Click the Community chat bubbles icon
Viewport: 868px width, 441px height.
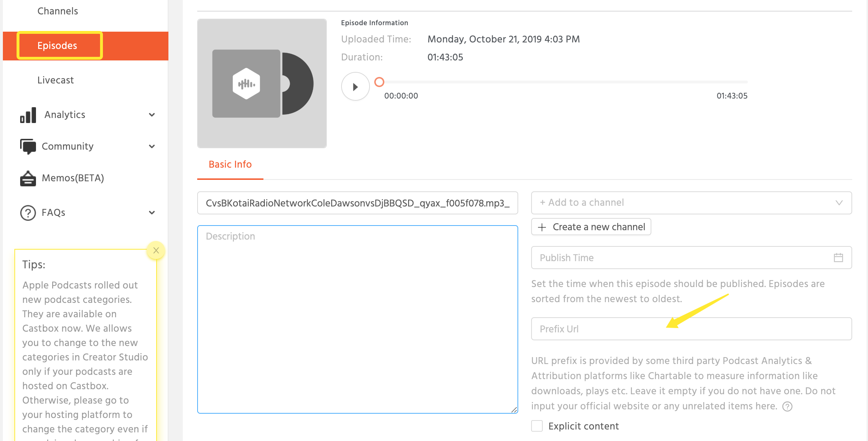28,146
